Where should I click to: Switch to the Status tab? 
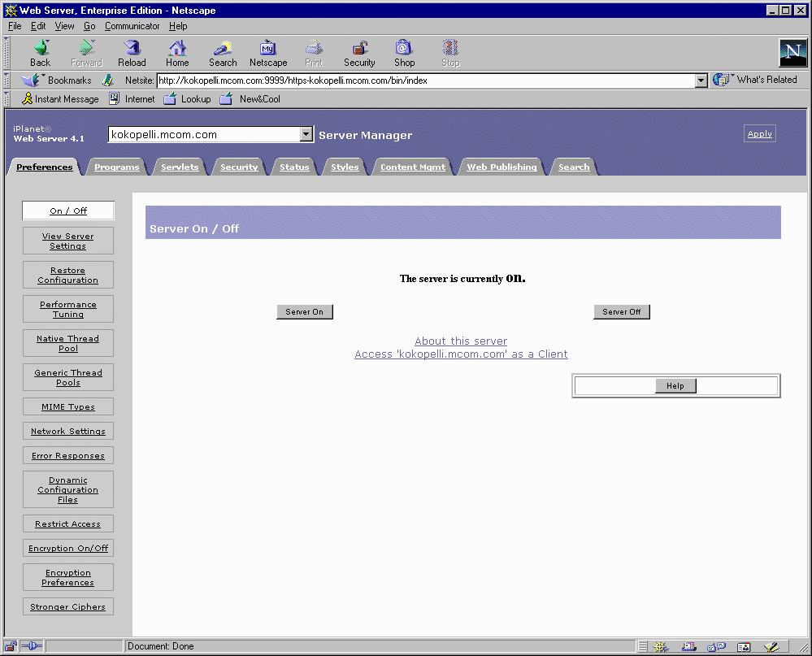[x=294, y=167]
